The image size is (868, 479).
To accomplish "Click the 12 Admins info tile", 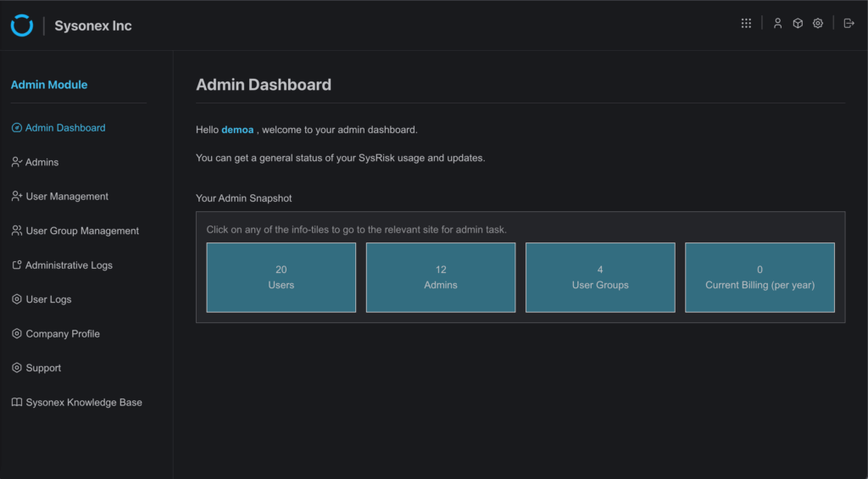I will coord(441,277).
